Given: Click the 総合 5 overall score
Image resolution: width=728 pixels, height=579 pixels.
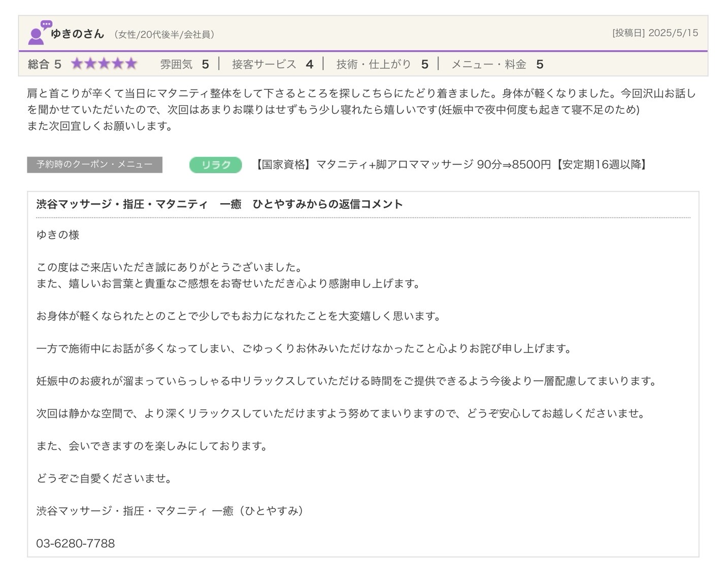Looking at the screenshot, I should [45, 64].
